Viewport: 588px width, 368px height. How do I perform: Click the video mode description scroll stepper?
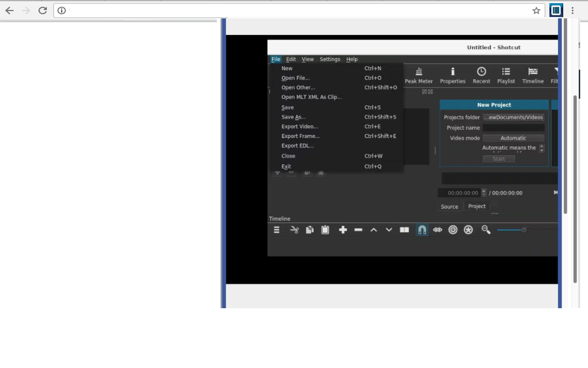(x=542, y=148)
